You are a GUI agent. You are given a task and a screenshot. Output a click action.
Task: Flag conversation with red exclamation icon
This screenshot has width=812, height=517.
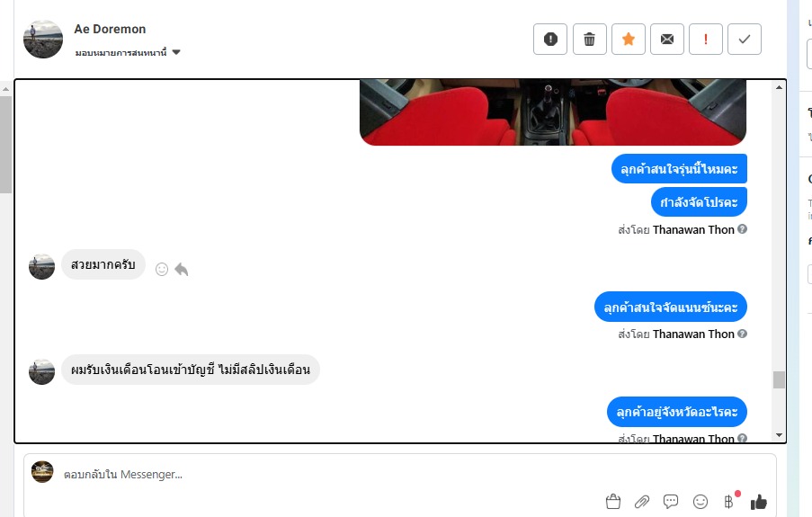705,39
